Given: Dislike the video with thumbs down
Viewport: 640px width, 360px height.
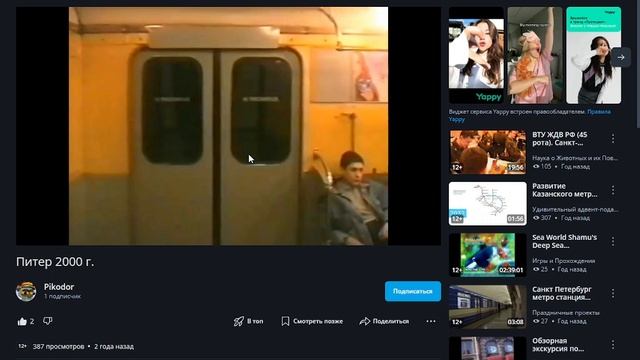Looking at the screenshot, I should point(48,321).
